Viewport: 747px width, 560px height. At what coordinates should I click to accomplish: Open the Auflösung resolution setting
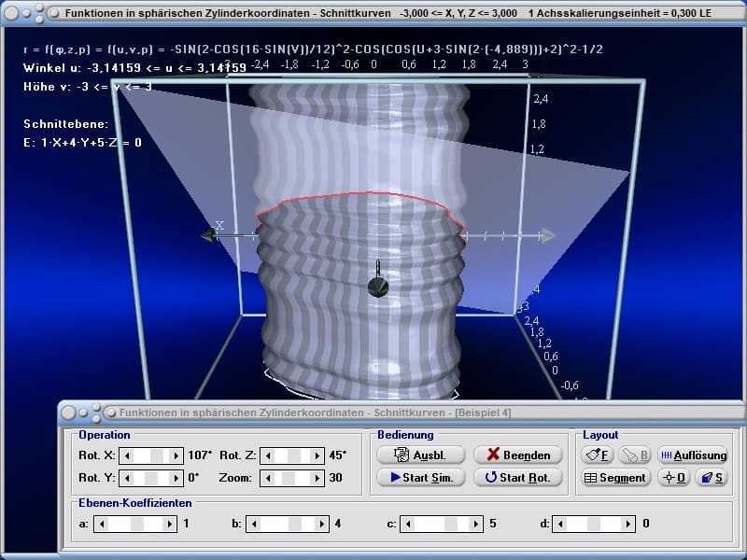(693, 455)
